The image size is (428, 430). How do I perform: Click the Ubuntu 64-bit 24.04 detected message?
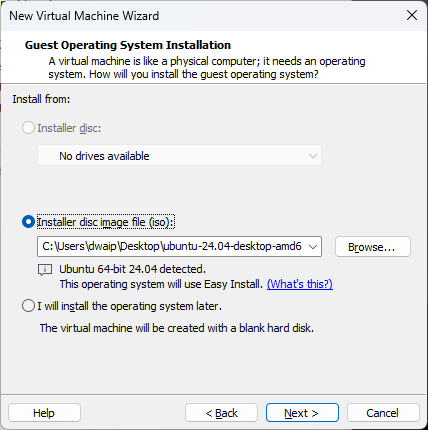pos(132,269)
